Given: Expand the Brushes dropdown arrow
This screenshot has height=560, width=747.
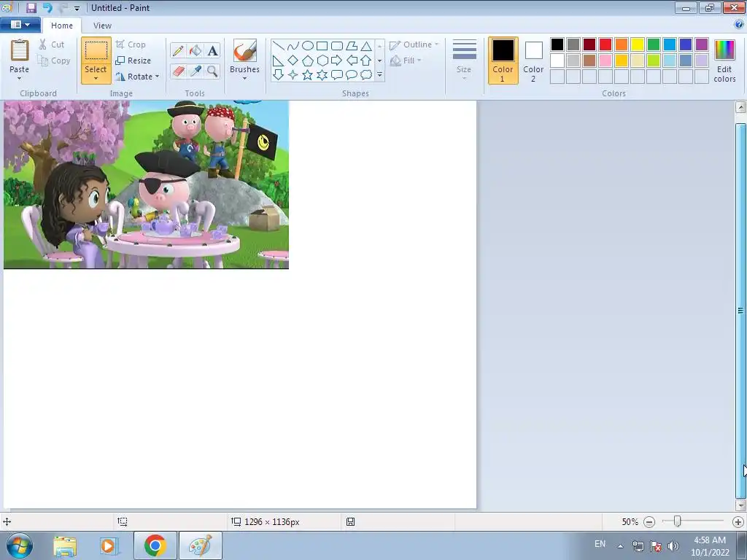Looking at the screenshot, I should click(x=245, y=79).
